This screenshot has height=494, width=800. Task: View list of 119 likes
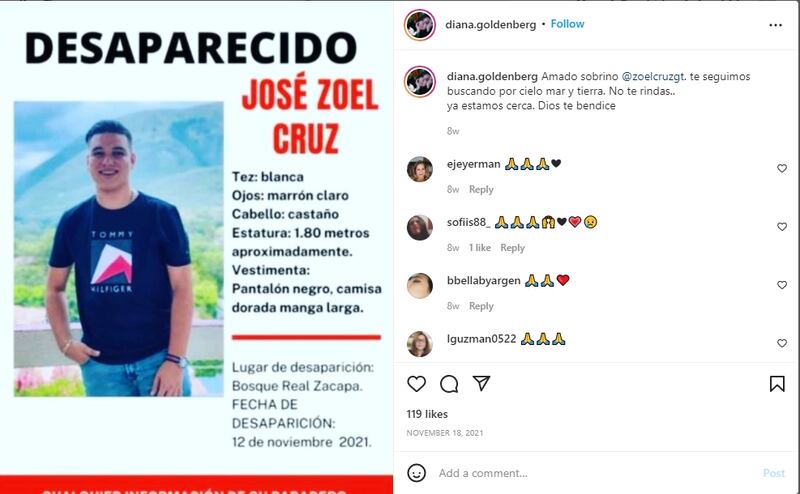coord(427,414)
